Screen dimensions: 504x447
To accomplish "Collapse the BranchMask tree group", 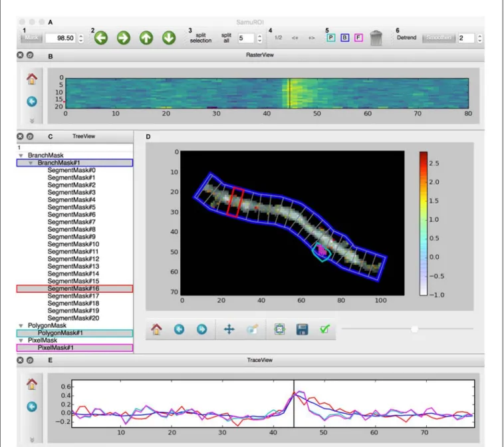I will pyautogui.click(x=21, y=156).
